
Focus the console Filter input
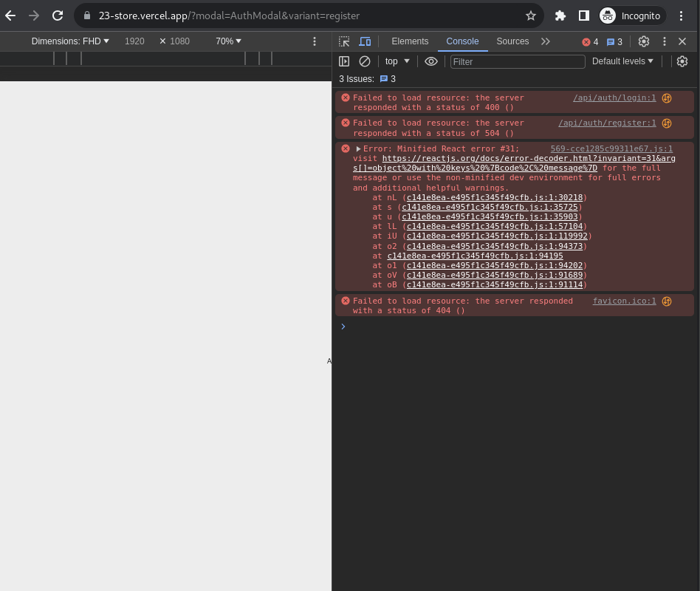tap(518, 61)
